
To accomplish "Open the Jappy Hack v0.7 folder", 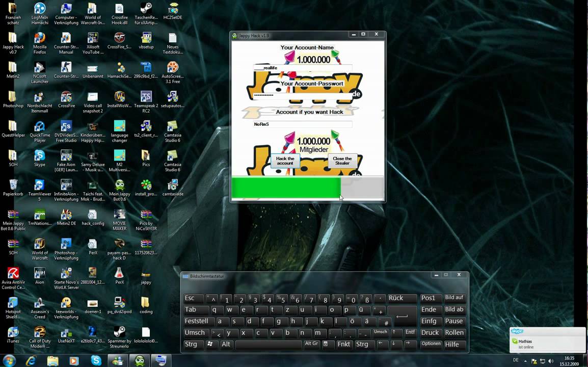I will point(13,43).
